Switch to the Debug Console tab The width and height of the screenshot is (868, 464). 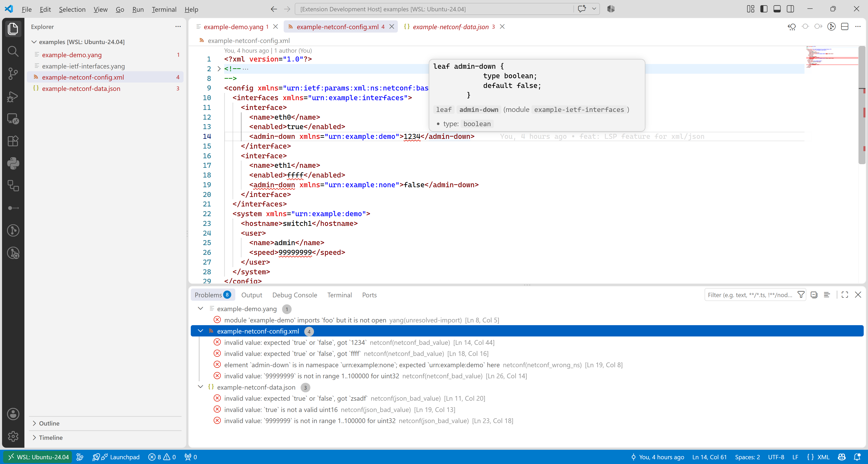click(295, 295)
